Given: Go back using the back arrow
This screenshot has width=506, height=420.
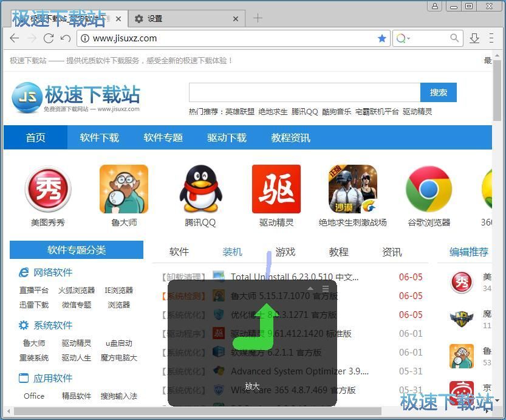Looking at the screenshot, I should tap(15, 38).
